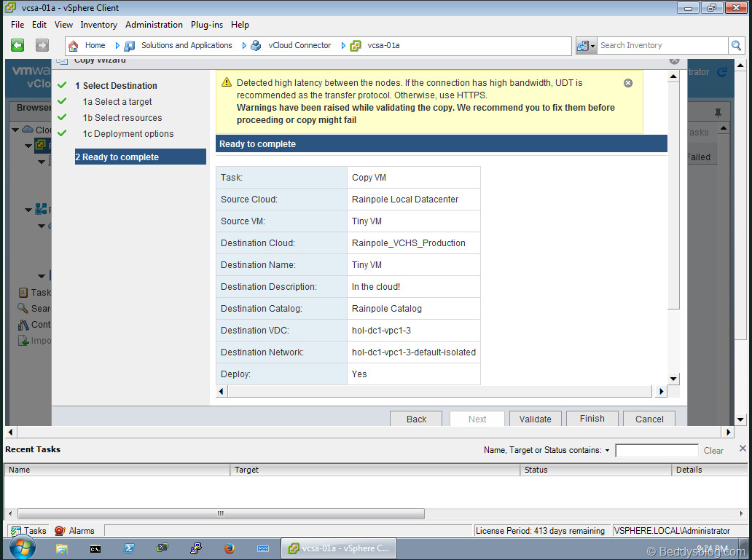This screenshot has width=752, height=560.
Task: Go to step 1b Select resources
Action: coord(122,118)
